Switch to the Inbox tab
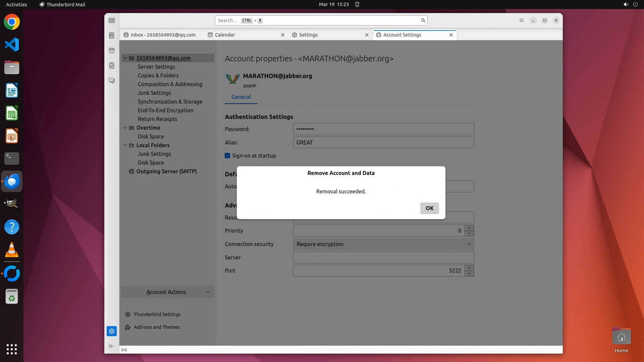This screenshot has height=362, width=644. (163, 35)
